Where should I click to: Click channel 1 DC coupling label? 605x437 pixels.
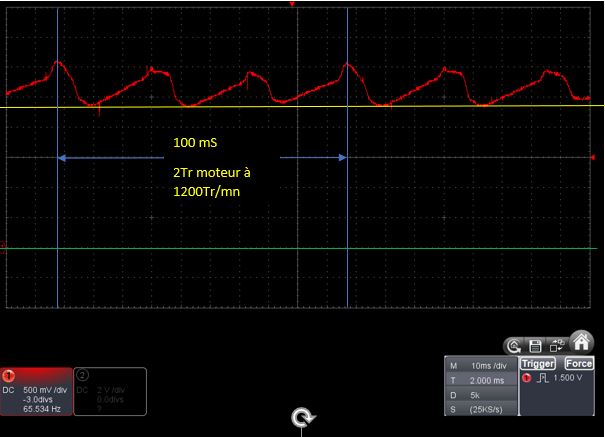click(x=8, y=390)
